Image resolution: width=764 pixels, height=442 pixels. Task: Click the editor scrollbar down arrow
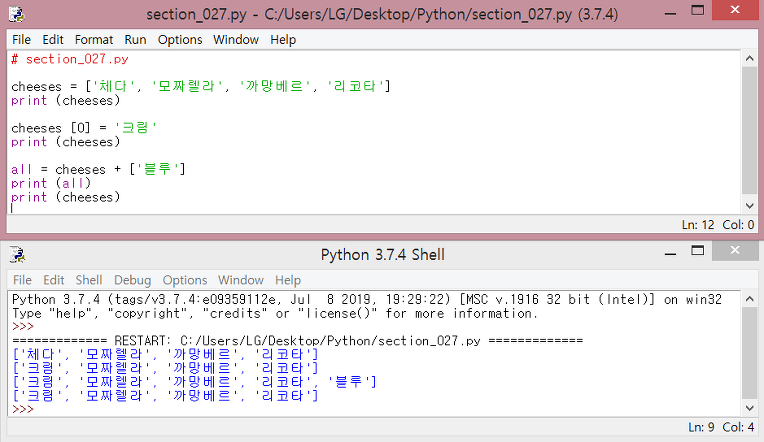(x=749, y=206)
